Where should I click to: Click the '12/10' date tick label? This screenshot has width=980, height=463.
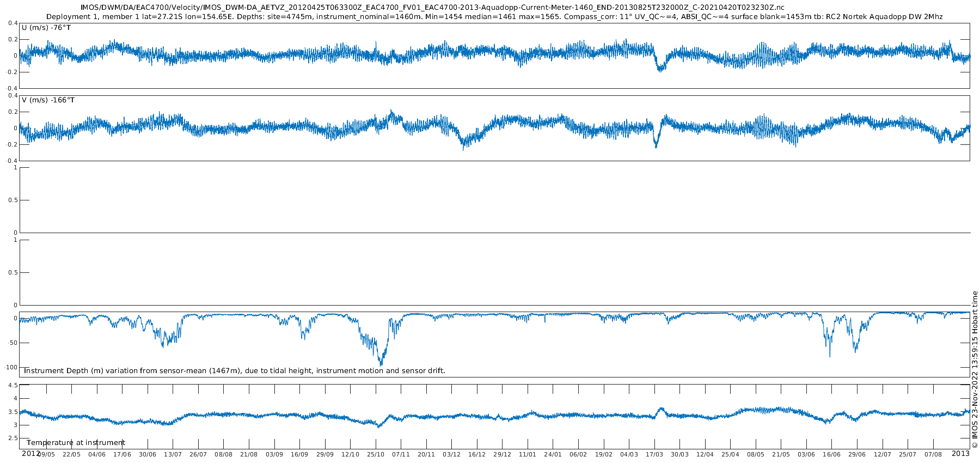click(x=350, y=454)
